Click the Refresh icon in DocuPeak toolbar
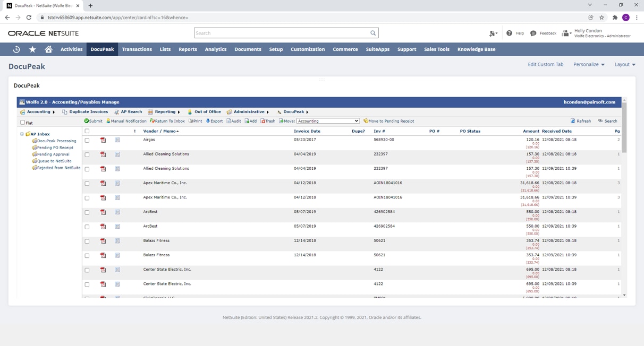 [x=573, y=121]
